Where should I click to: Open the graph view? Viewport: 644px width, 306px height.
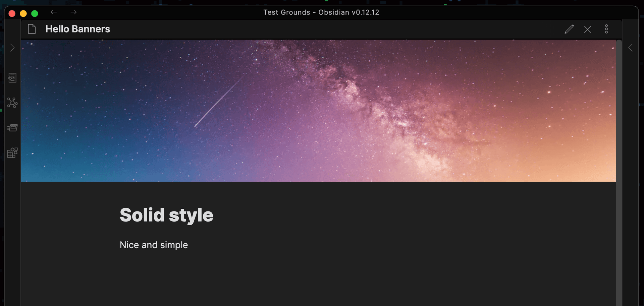tap(12, 103)
